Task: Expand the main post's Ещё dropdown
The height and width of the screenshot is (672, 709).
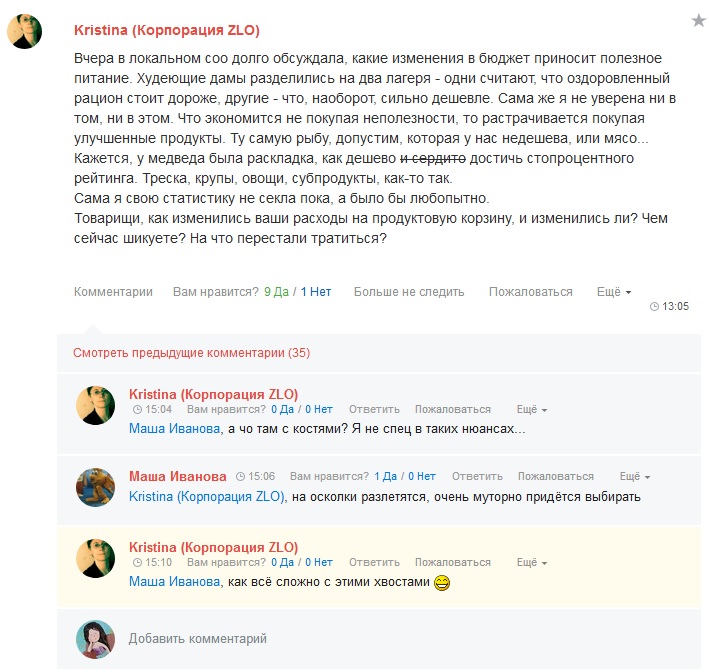Action: click(x=614, y=292)
